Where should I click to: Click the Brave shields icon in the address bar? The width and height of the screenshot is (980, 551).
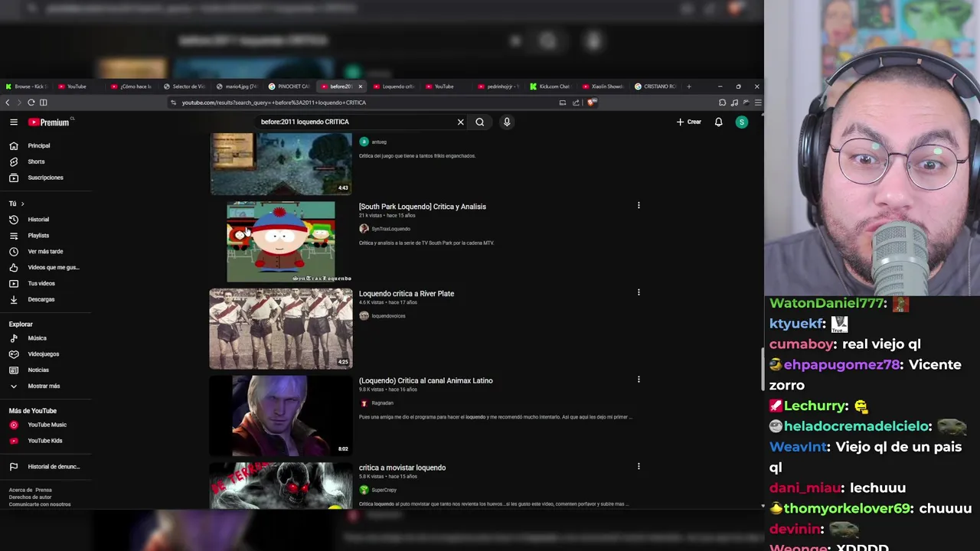[591, 103]
